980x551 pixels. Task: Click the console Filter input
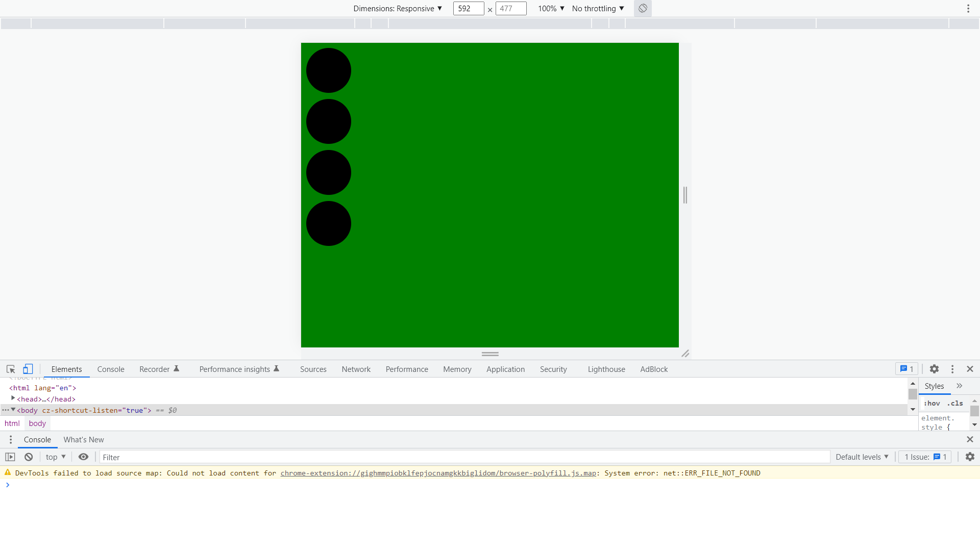[x=464, y=457]
